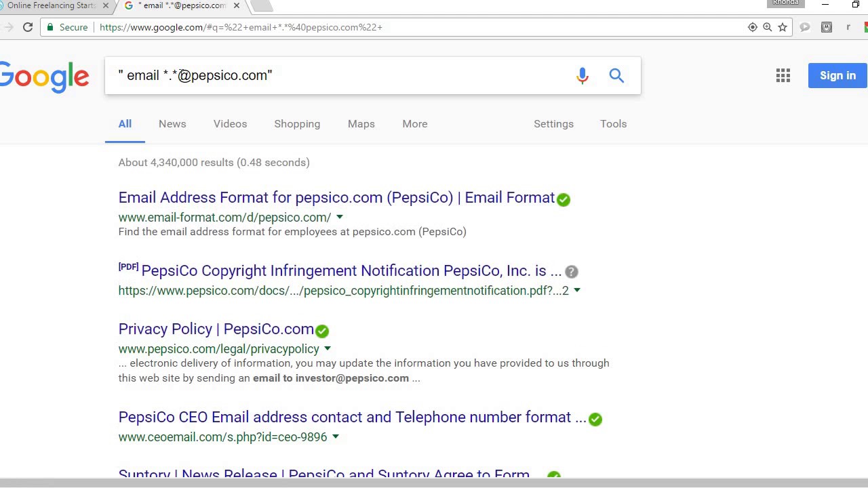
Task: Close the email pepsico.com search tab
Action: pyautogui.click(x=236, y=5)
